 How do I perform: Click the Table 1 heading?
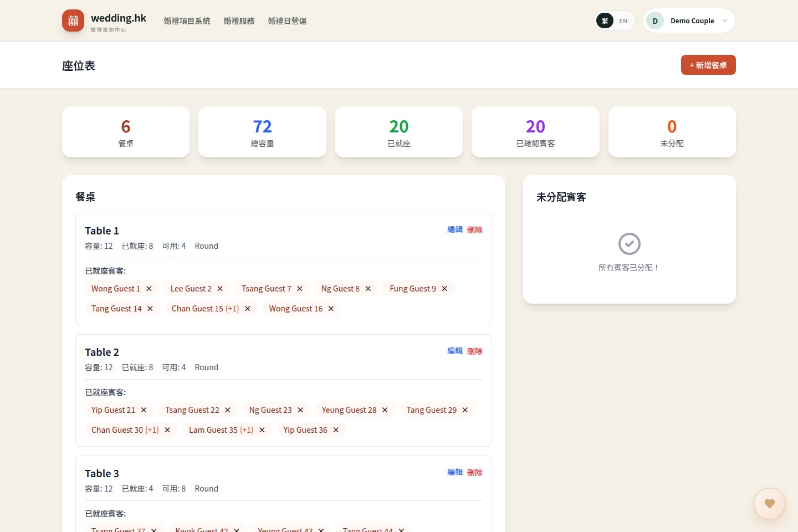[x=102, y=231]
